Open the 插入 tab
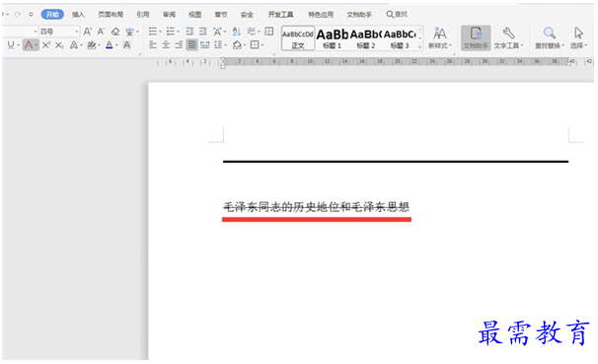598x364 pixels. (78, 15)
